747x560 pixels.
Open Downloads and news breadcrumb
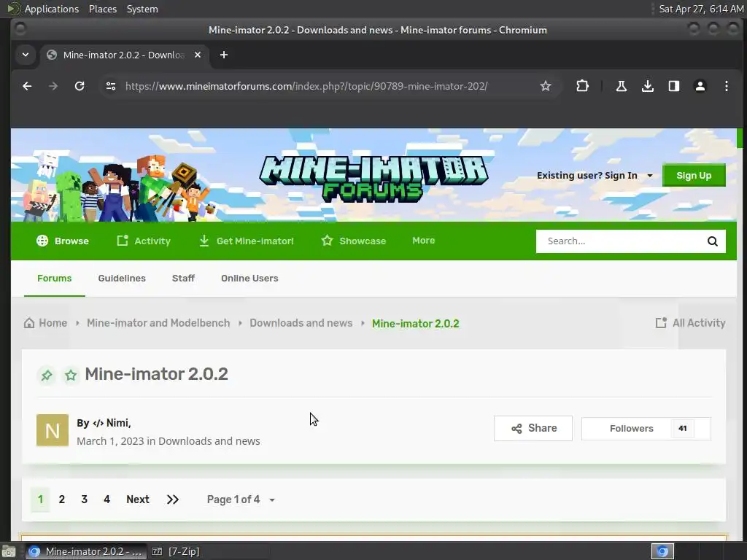point(301,323)
